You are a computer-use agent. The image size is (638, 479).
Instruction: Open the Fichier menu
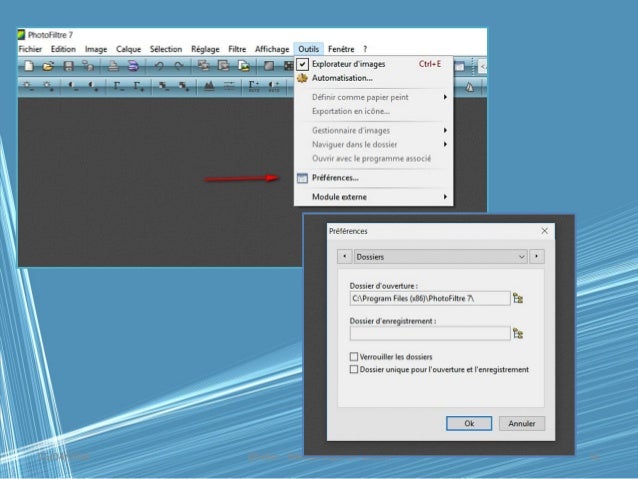coord(30,49)
